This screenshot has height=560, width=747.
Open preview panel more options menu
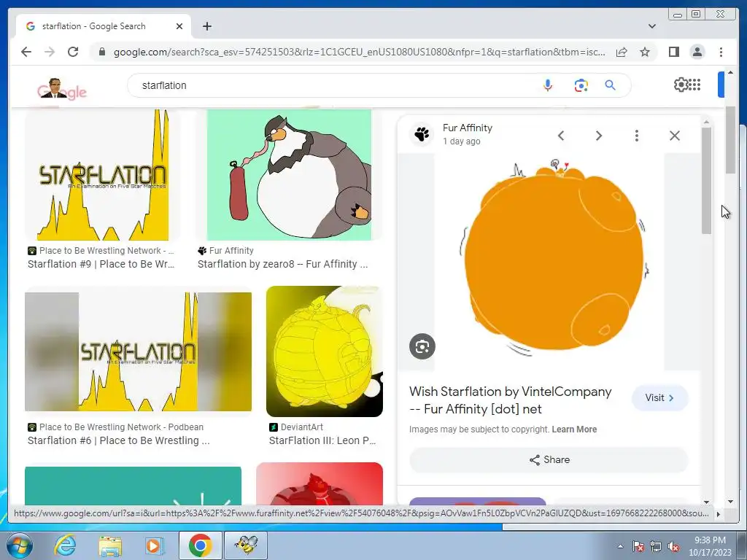tap(636, 136)
